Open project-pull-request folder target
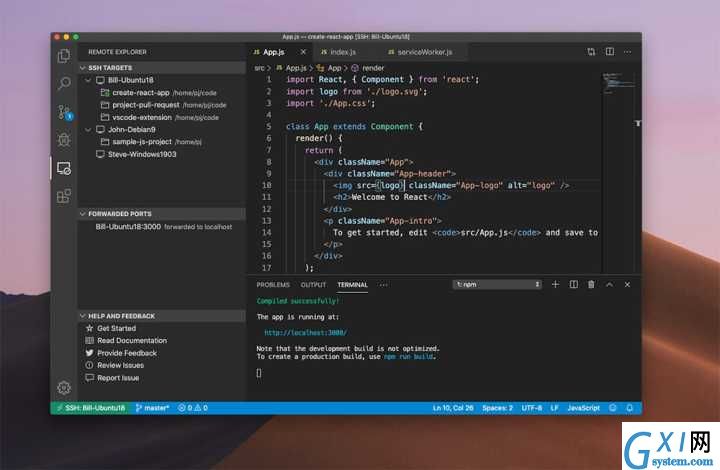This screenshot has height=470, width=720. click(x=162, y=105)
